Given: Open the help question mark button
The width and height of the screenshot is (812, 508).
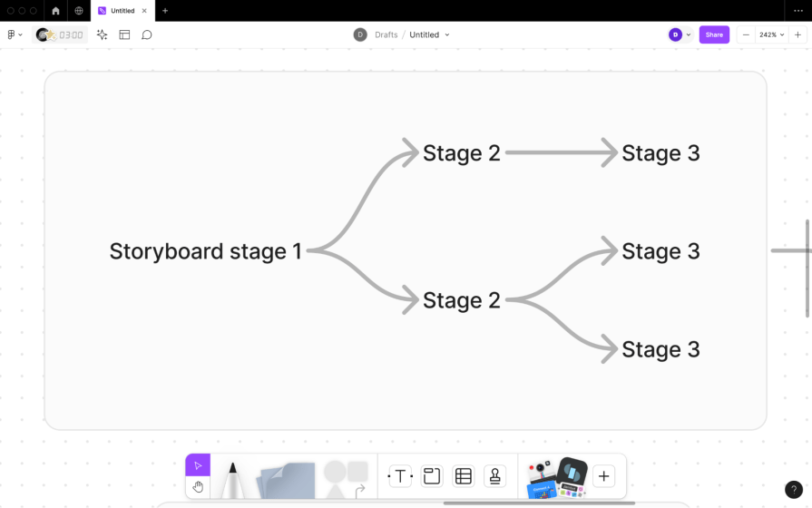Looking at the screenshot, I should (793, 489).
